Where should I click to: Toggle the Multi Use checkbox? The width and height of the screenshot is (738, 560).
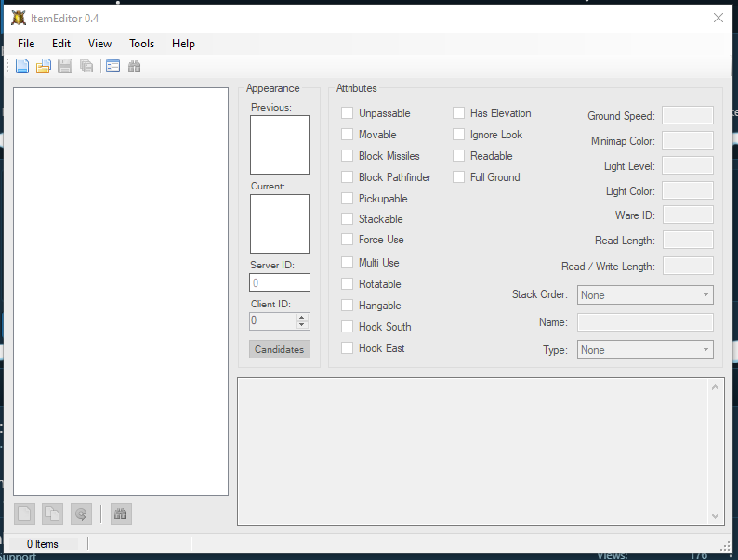pos(347,263)
